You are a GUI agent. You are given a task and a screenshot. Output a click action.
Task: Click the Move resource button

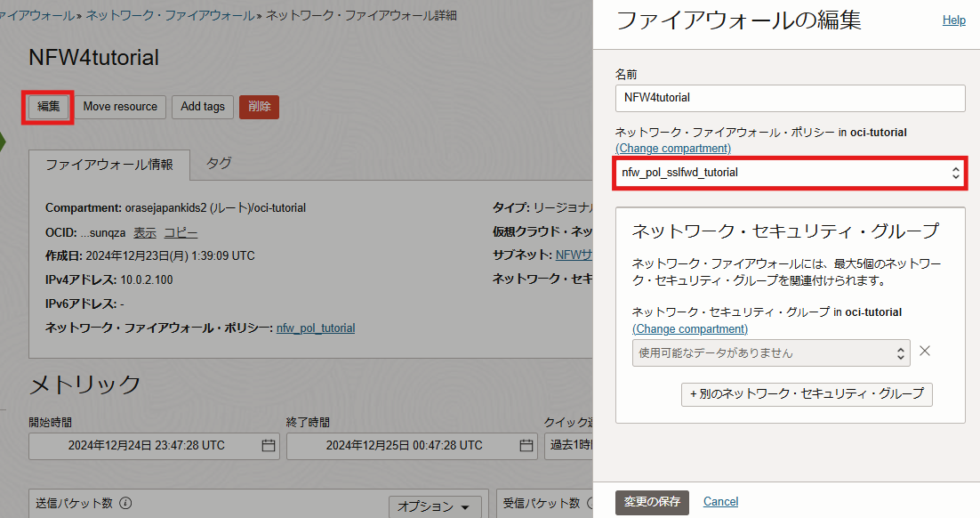coord(120,107)
